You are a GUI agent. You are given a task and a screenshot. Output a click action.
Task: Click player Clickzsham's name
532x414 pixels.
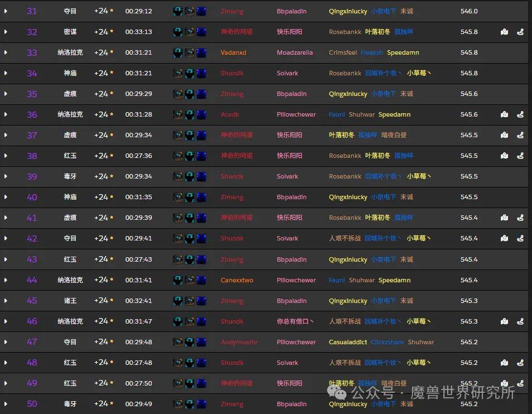(387, 342)
